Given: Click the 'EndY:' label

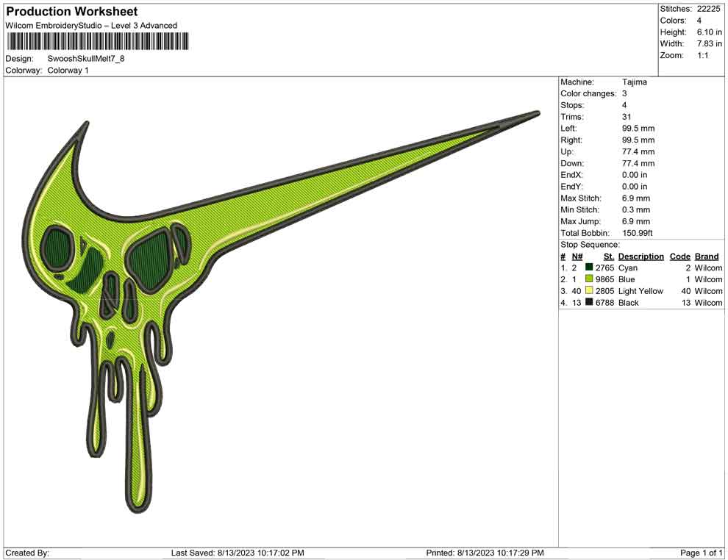Looking at the screenshot, I should pyautogui.click(x=571, y=187).
